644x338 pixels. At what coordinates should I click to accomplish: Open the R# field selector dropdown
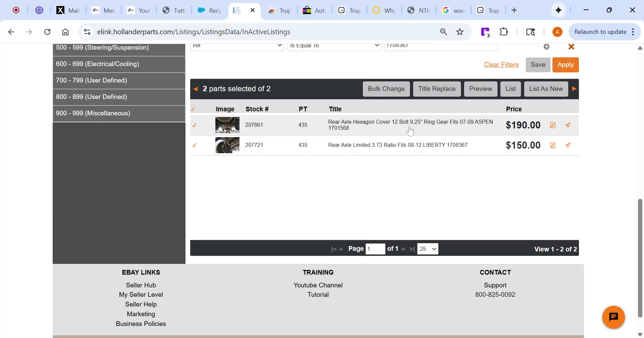pyautogui.click(x=237, y=46)
